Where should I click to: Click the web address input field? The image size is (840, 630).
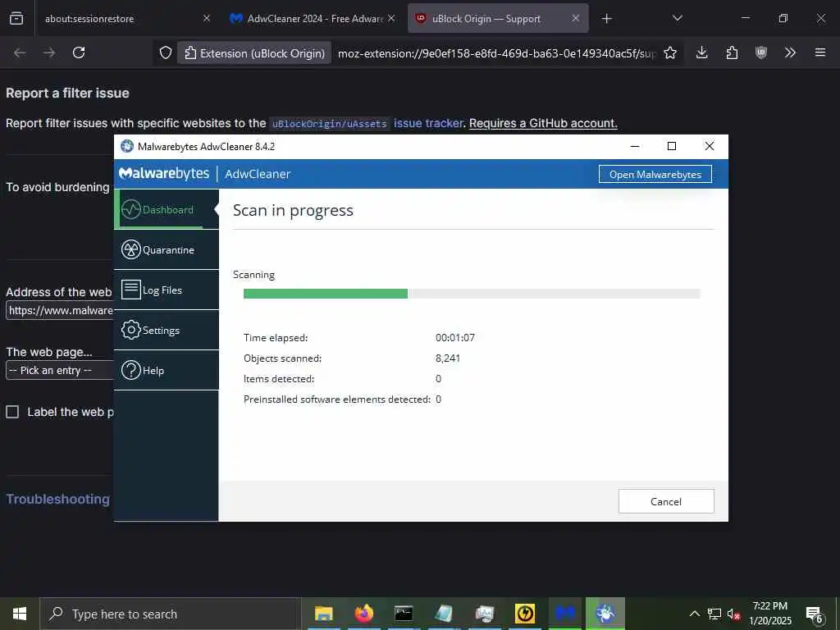point(60,310)
